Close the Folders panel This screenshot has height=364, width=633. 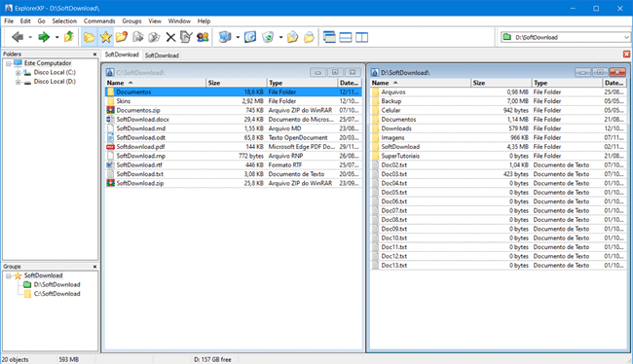pyautogui.click(x=94, y=55)
